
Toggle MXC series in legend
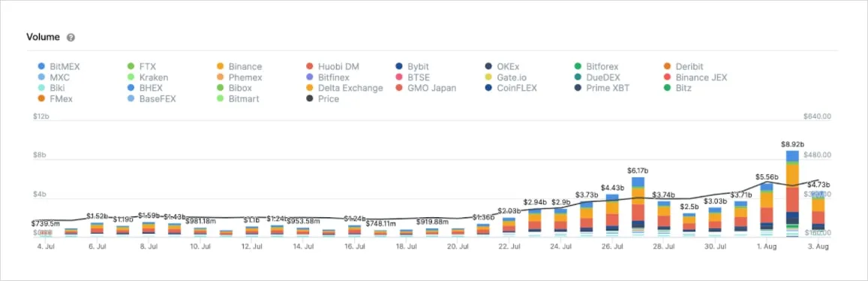[x=54, y=77]
